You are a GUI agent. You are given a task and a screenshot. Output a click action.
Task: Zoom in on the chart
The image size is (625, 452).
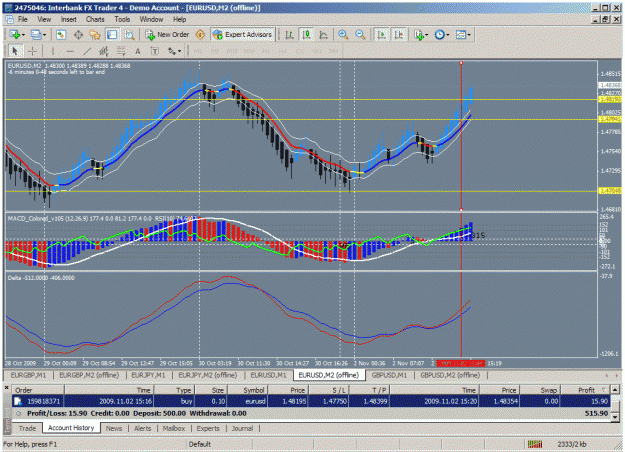(x=343, y=35)
